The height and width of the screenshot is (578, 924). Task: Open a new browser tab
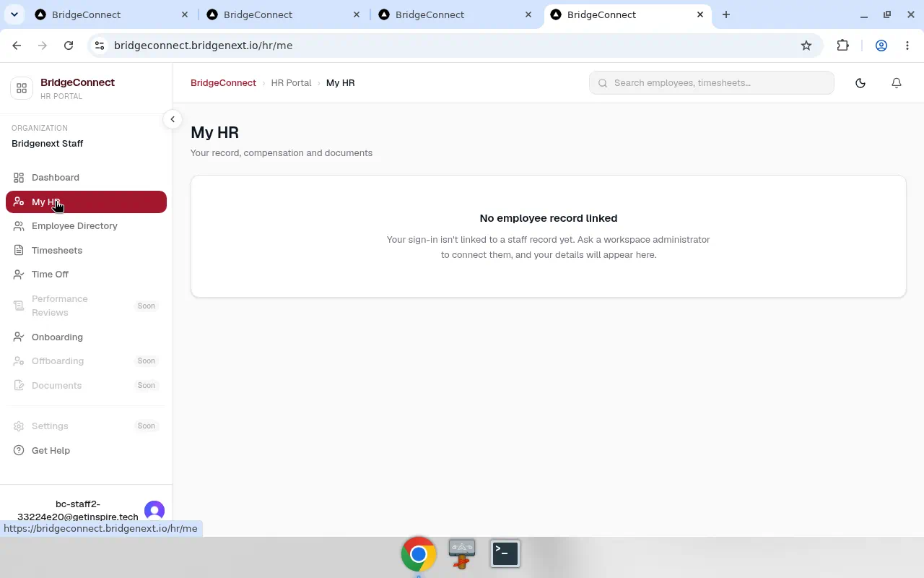(726, 14)
